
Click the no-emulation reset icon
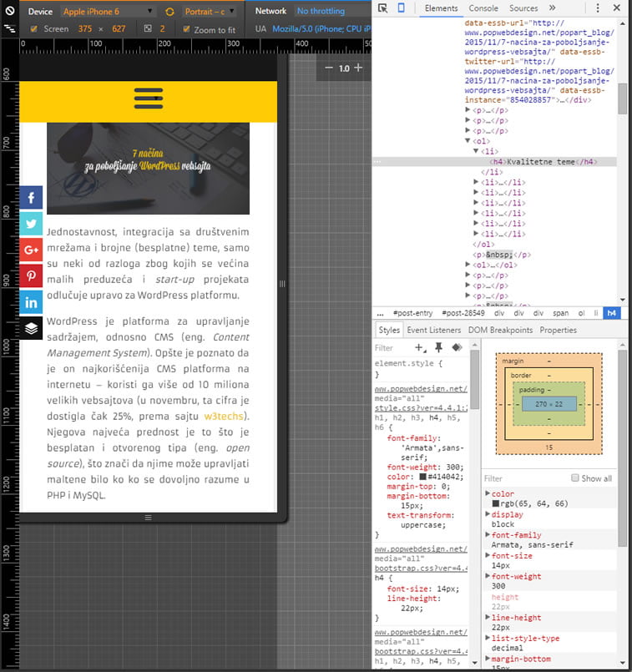(9, 10)
